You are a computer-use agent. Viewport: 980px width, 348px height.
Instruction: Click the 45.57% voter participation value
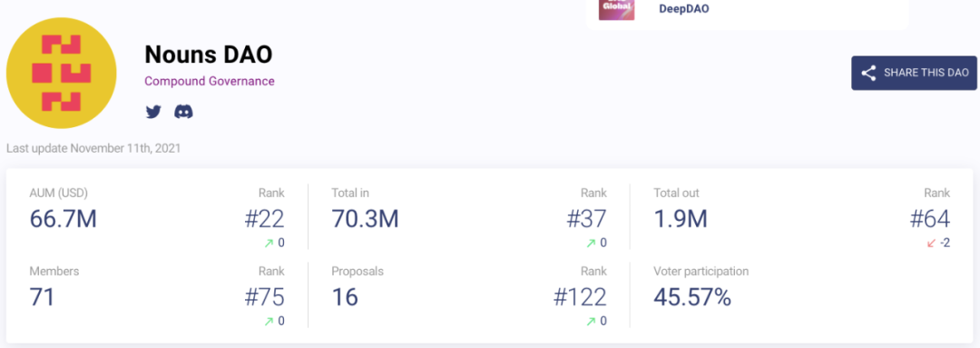pyautogui.click(x=692, y=297)
